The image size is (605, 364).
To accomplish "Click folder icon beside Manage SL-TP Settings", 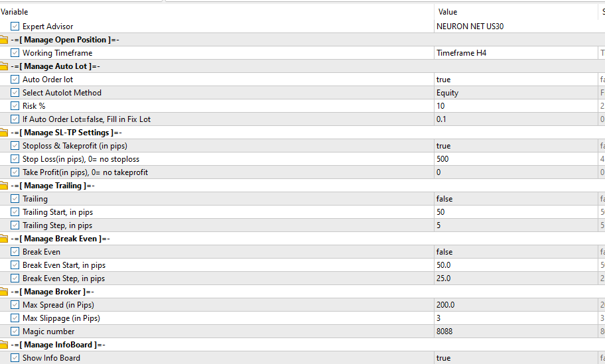I will [x=3, y=133].
